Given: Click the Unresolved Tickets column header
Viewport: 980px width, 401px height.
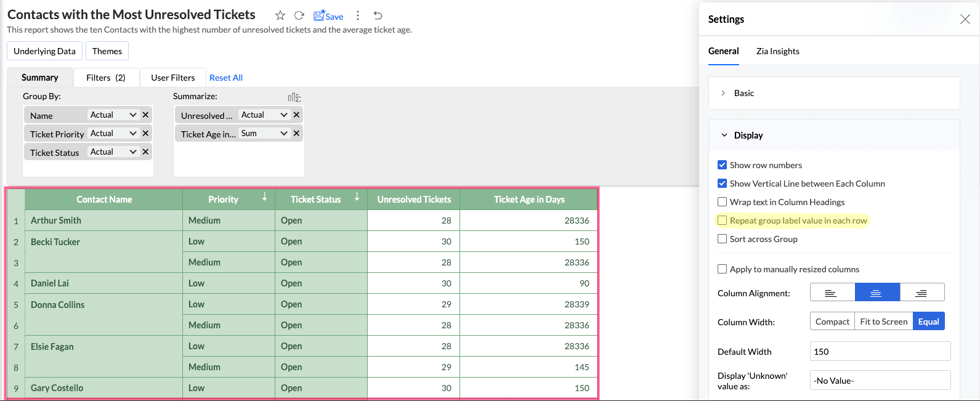Looking at the screenshot, I should 414,200.
